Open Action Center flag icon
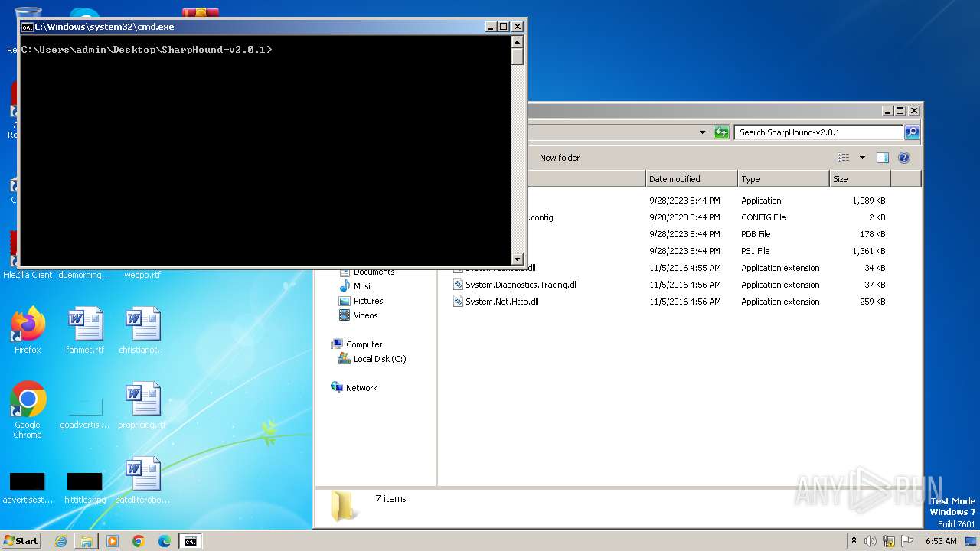The width and height of the screenshot is (980, 551). click(x=907, y=541)
